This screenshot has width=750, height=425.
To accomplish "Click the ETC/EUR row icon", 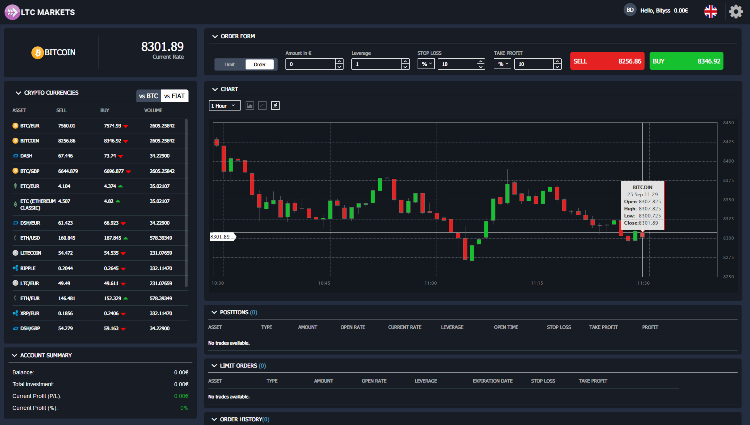I will click(x=15, y=186).
